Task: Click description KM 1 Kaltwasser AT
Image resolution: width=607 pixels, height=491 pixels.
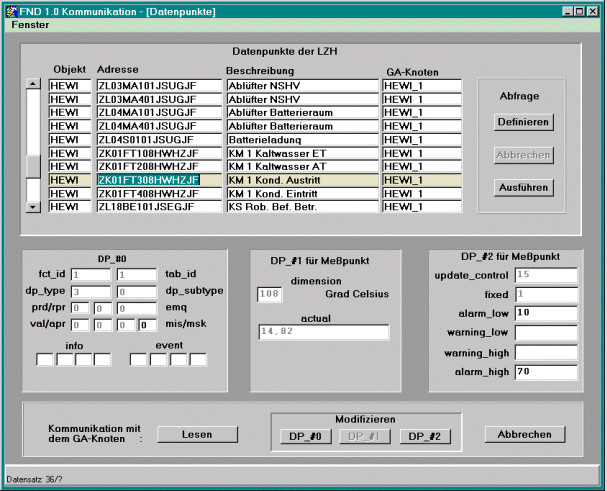Action: tap(303, 167)
